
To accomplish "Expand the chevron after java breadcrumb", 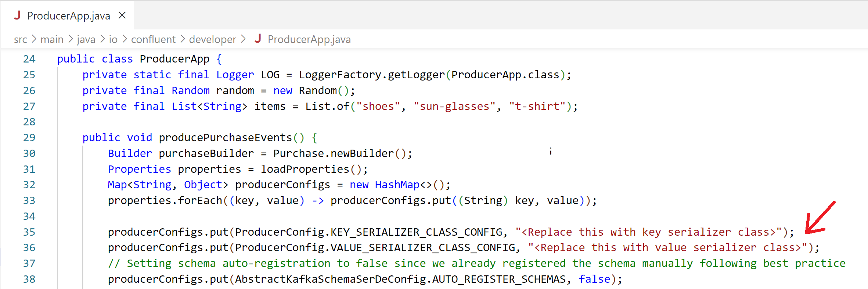I will tap(102, 39).
